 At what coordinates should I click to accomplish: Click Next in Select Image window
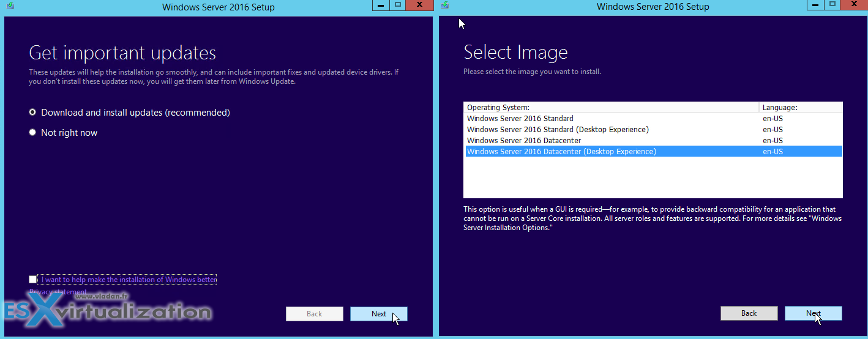pos(814,313)
